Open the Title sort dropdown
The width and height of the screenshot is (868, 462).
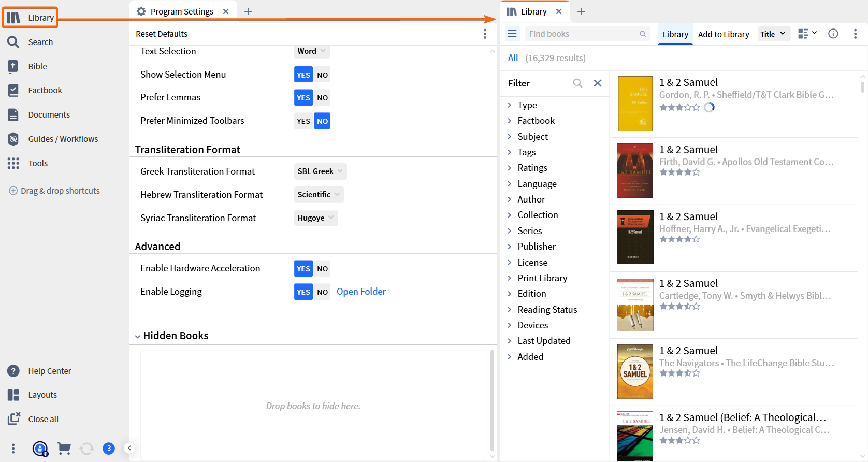tap(774, 34)
